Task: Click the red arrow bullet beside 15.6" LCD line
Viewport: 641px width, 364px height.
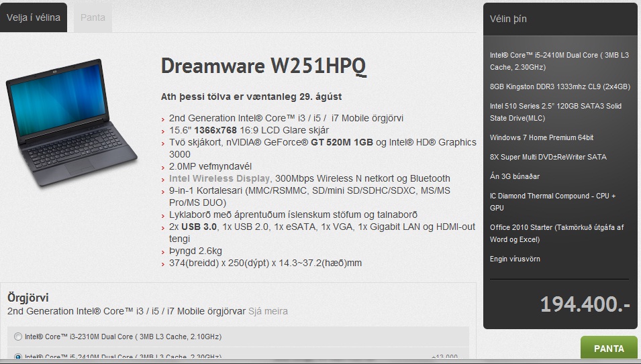Action: (163, 131)
